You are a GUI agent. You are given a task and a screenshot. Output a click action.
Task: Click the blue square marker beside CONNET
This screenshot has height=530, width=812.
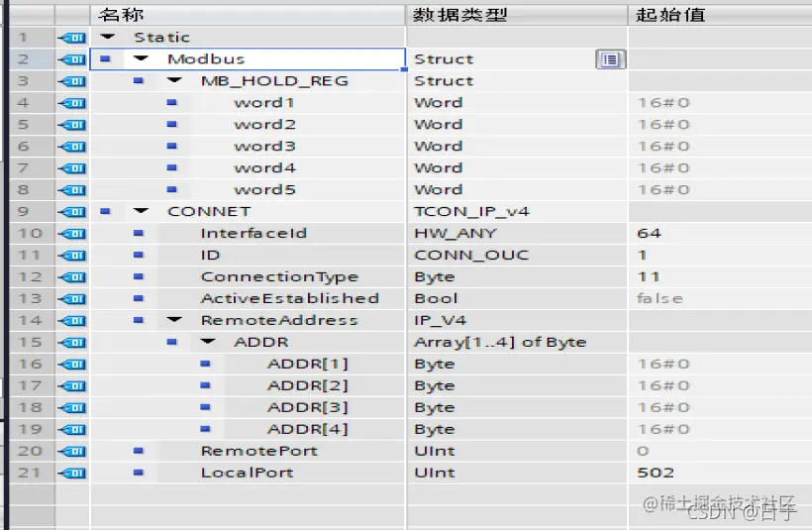105,211
